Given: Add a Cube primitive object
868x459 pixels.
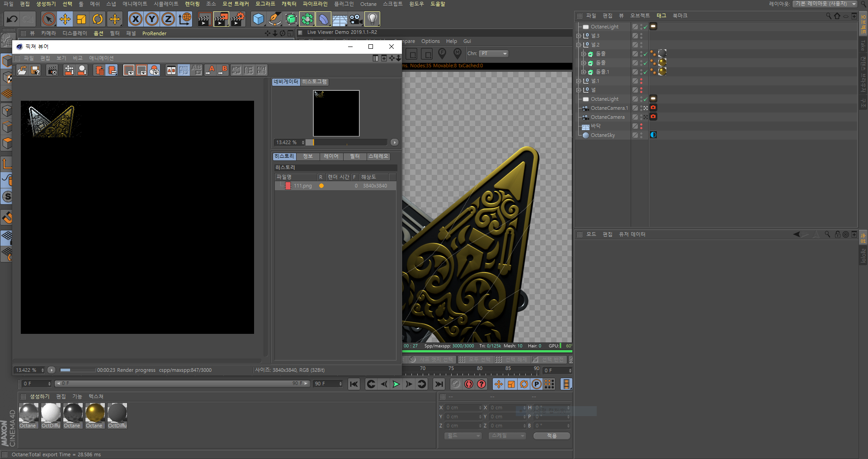Looking at the screenshot, I should pyautogui.click(x=258, y=19).
